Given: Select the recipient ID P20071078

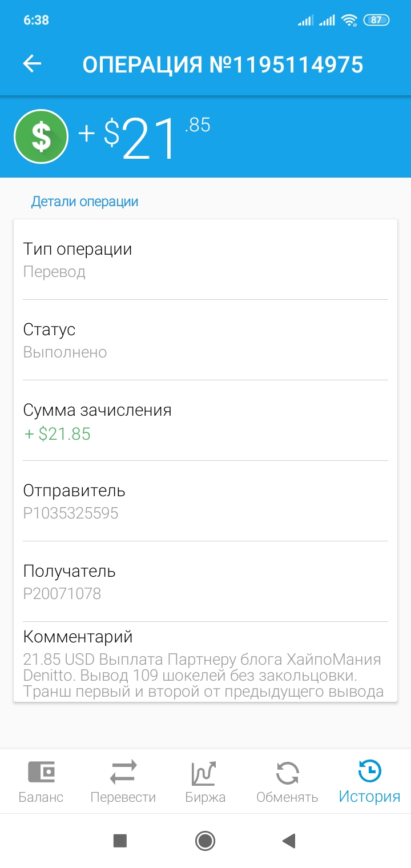Looking at the screenshot, I should (x=62, y=593).
